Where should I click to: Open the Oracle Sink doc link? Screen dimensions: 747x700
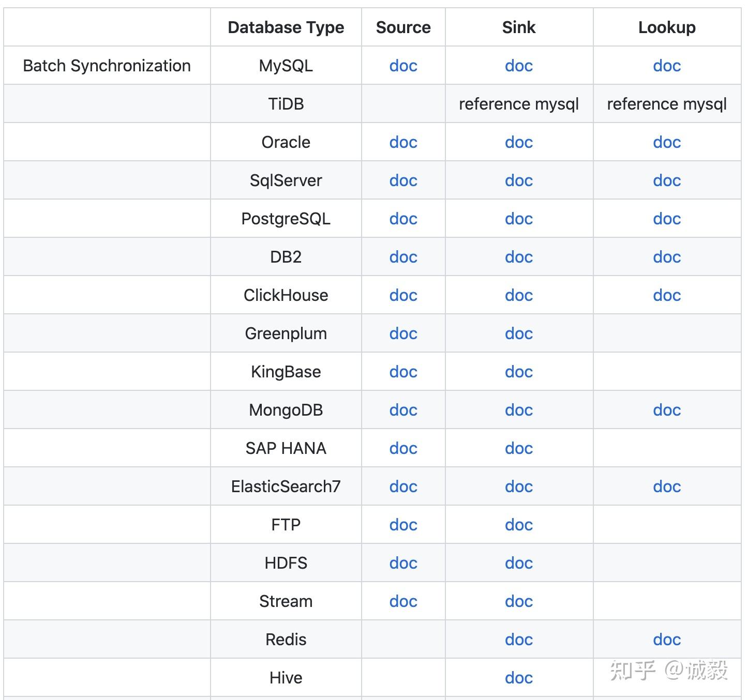519,142
